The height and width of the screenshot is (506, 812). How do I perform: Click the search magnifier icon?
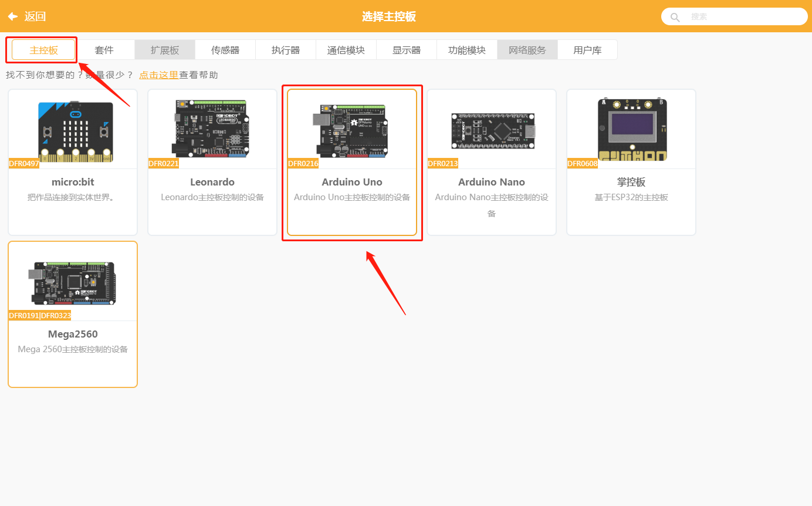[x=675, y=17]
